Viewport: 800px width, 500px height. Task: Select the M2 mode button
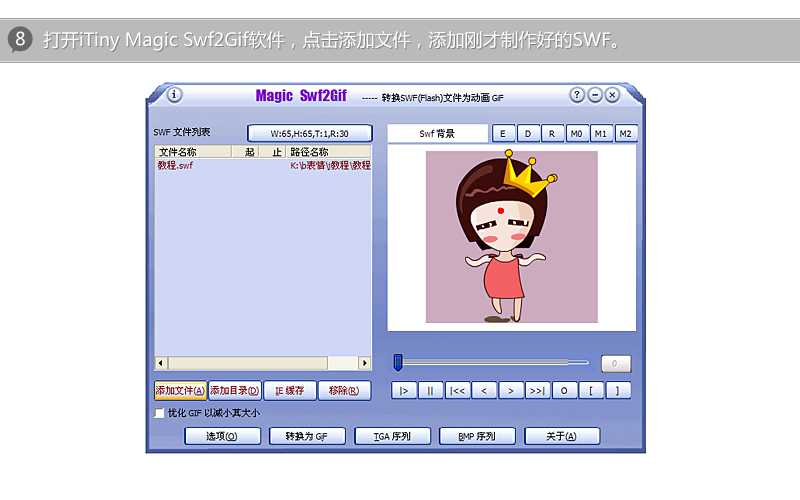[x=626, y=134]
